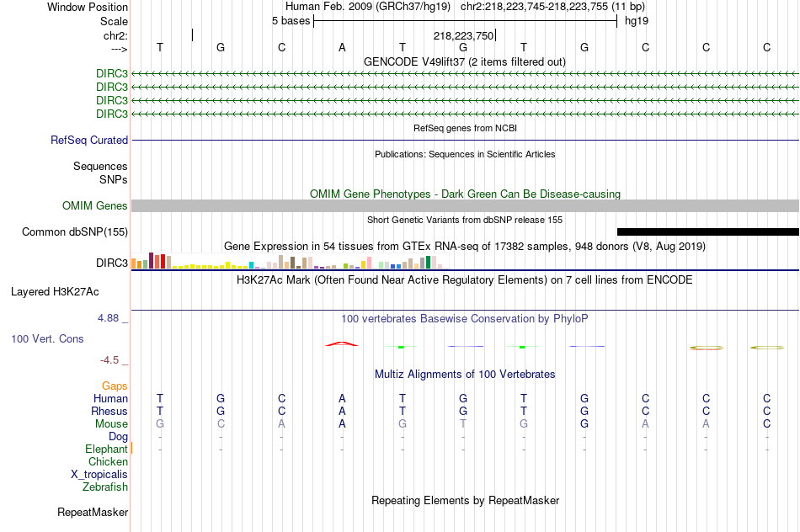The width and height of the screenshot is (800, 532).
Task: Open the H3K27Ac Mark ENCODE track title
Action: coord(464,280)
